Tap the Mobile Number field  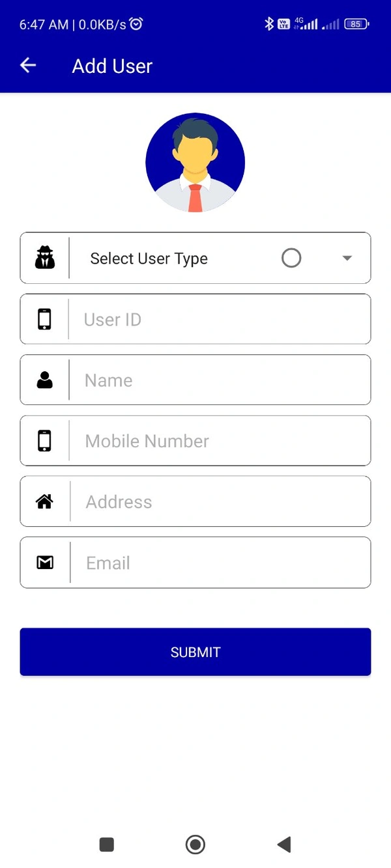(218, 441)
